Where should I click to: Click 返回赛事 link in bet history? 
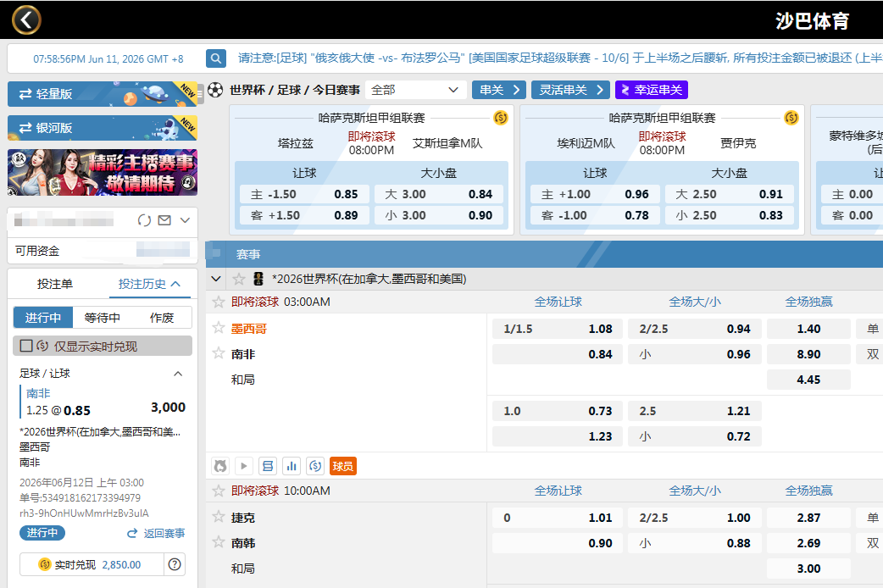[x=156, y=533]
